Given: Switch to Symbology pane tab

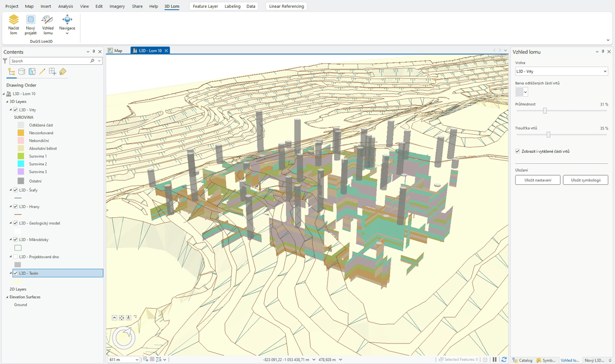Looking at the screenshot, I should click(x=546, y=360).
